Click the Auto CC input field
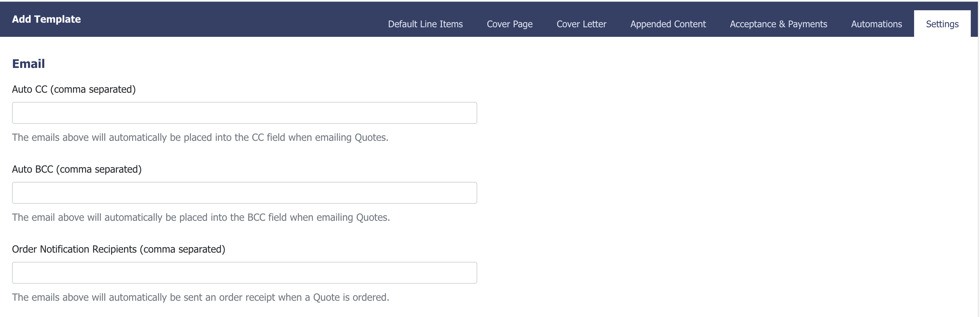Image resolution: width=980 pixels, height=317 pixels. (x=244, y=113)
